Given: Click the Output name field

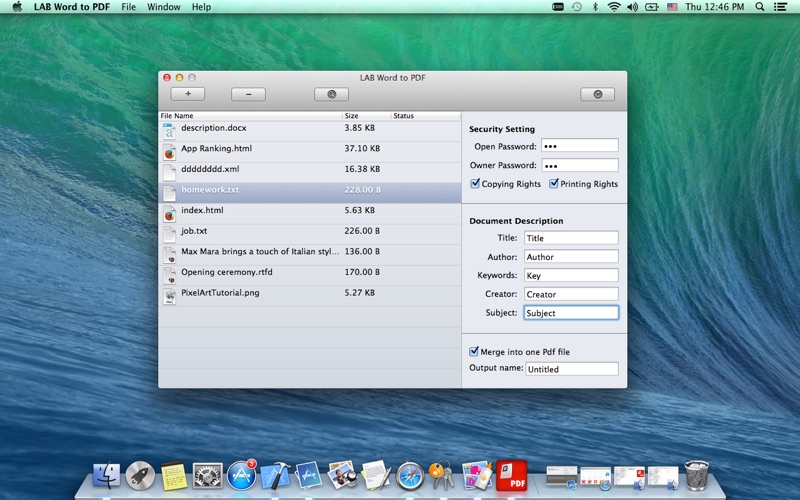Looking at the screenshot, I should click(572, 369).
